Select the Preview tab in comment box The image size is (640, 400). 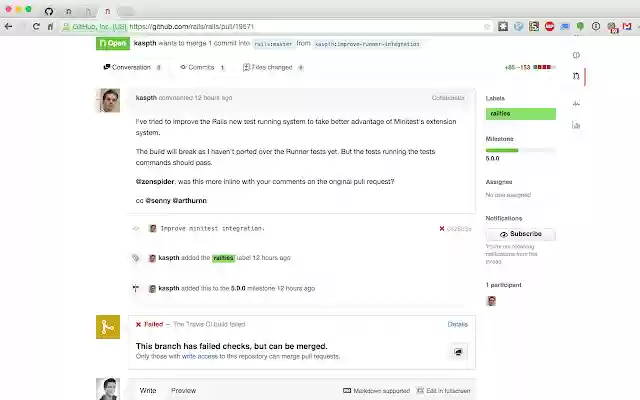point(183,391)
